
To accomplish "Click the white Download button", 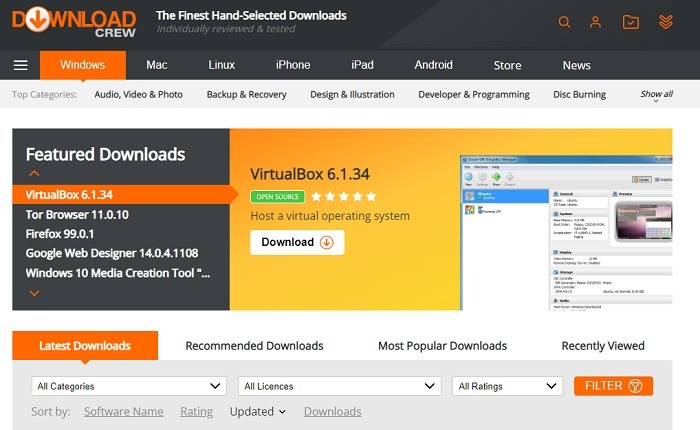I will (x=297, y=242).
